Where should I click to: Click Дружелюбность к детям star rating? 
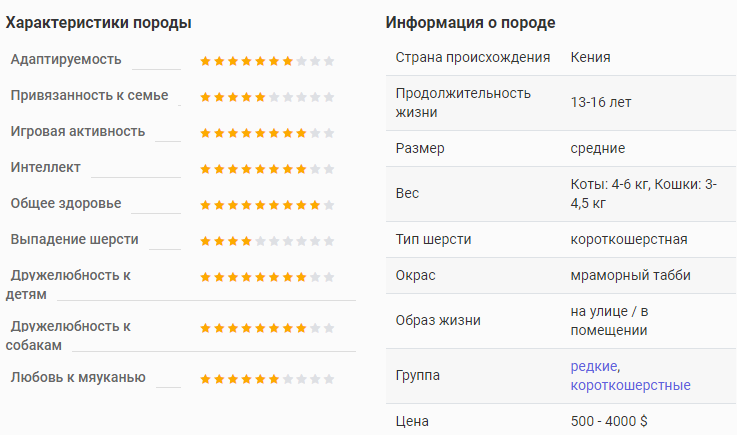click(x=267, y=277)
